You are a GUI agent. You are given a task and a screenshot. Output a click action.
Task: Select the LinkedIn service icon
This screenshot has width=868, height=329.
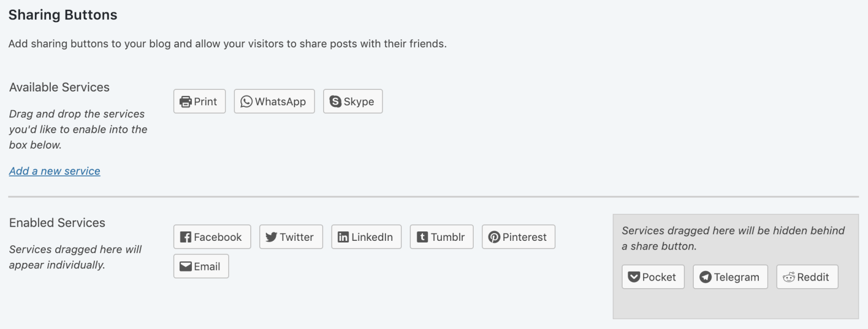coord(343,236)
